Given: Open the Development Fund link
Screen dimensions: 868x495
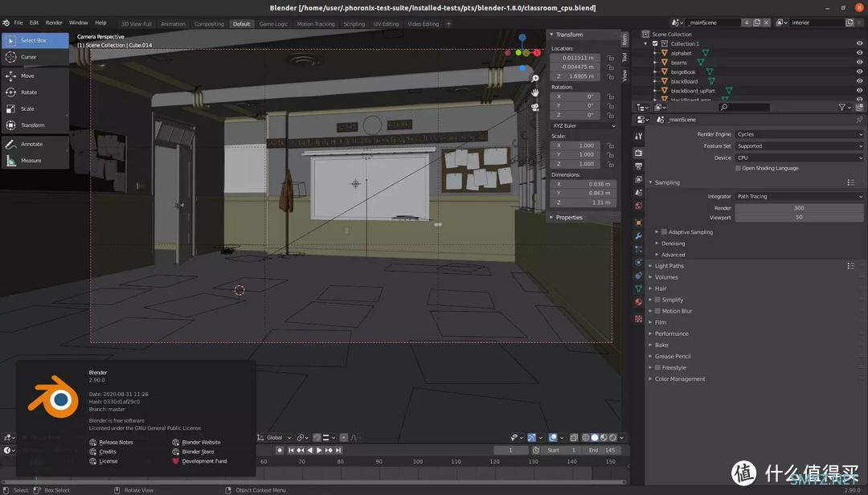Looking at the screenshot, I should coord(204,461).
